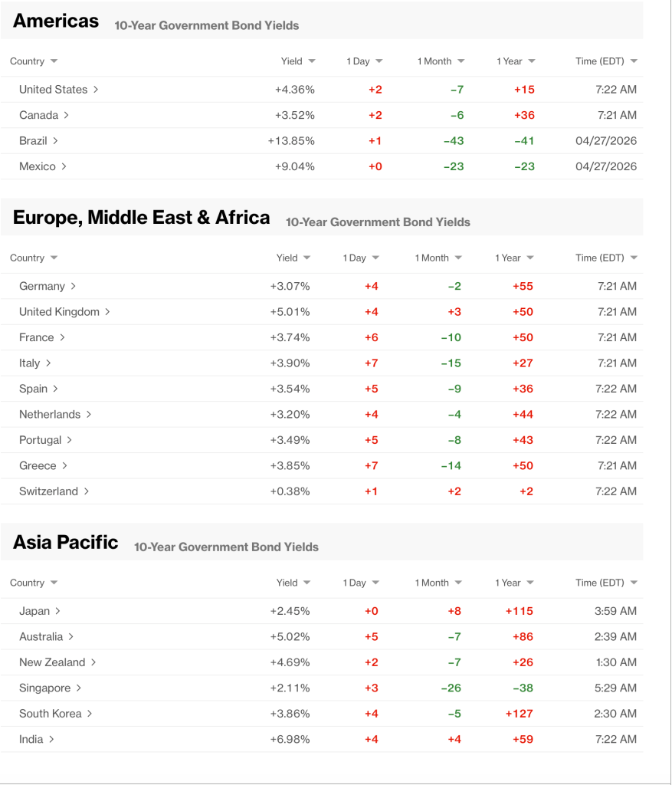Click the chevron arrow beside India
672x785 pixels.
51,740
